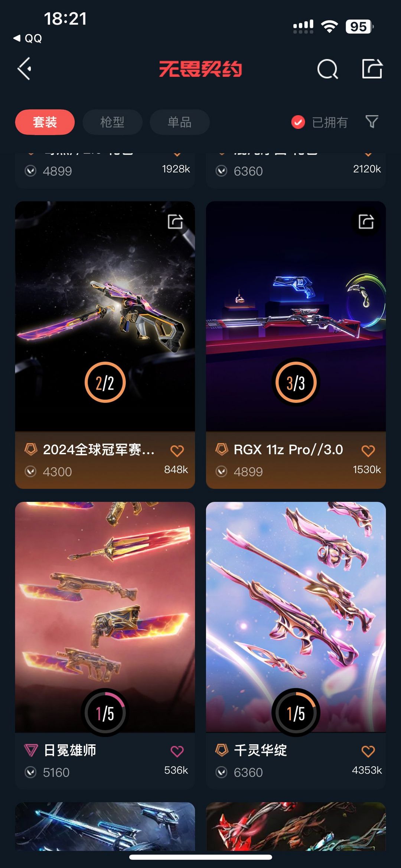Like the 日冕雄师 bundle heart icon
Image resolution: width=401 pixels, height=868 pixels.
(x=177, y=751)
